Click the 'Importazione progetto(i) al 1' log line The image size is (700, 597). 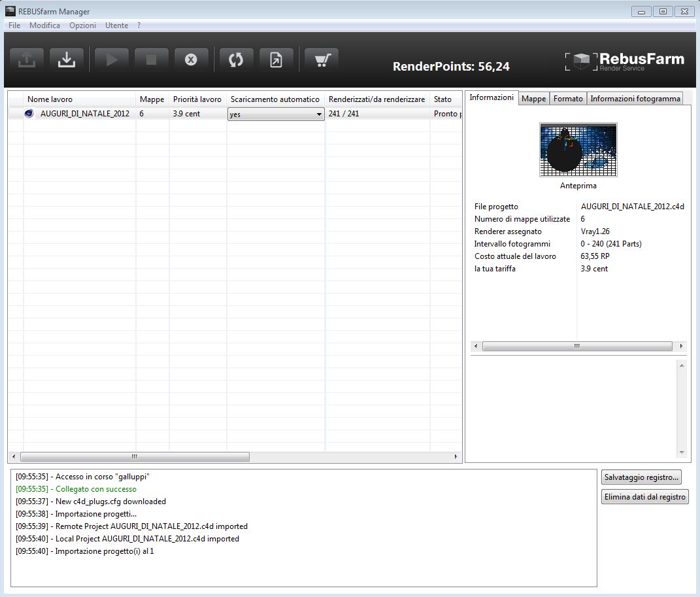[x=85, y=551]
